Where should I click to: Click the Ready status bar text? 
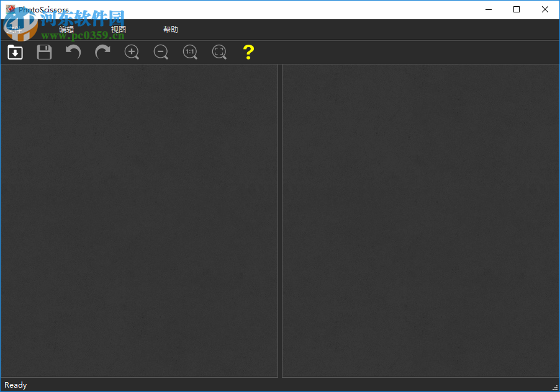tap(15, 385)
